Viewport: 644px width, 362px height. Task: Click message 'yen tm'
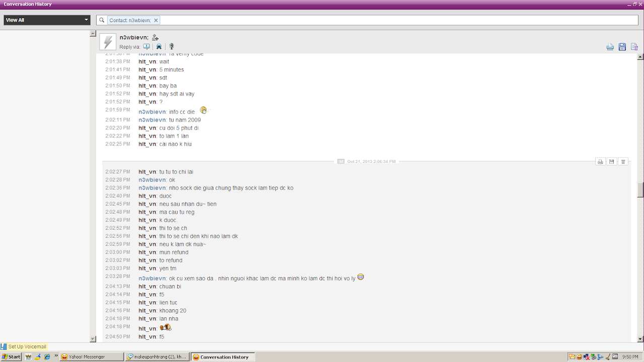[168, 268]
